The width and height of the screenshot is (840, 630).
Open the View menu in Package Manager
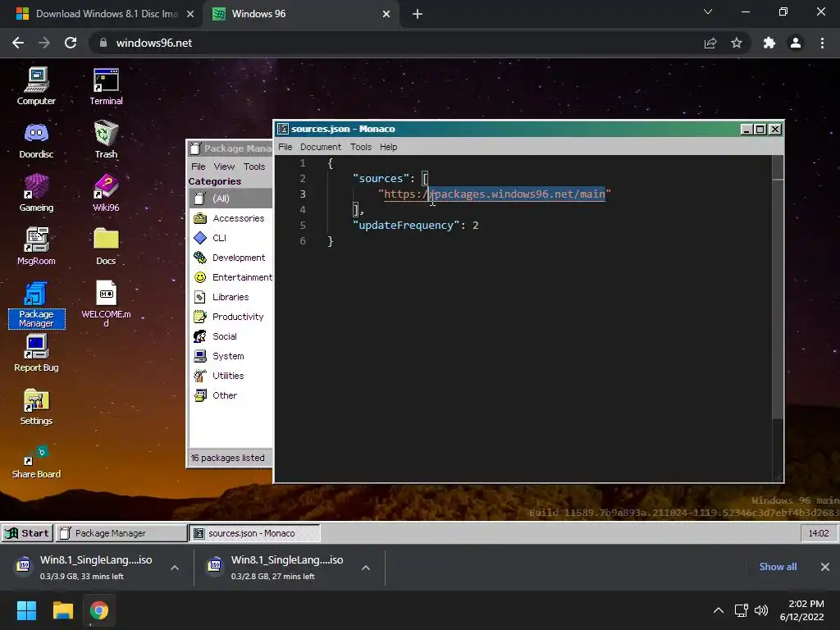coord(224,167)
